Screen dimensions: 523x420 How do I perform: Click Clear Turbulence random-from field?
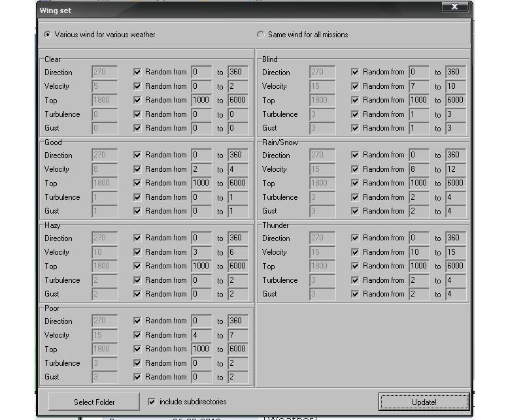[x=201, y=114]
